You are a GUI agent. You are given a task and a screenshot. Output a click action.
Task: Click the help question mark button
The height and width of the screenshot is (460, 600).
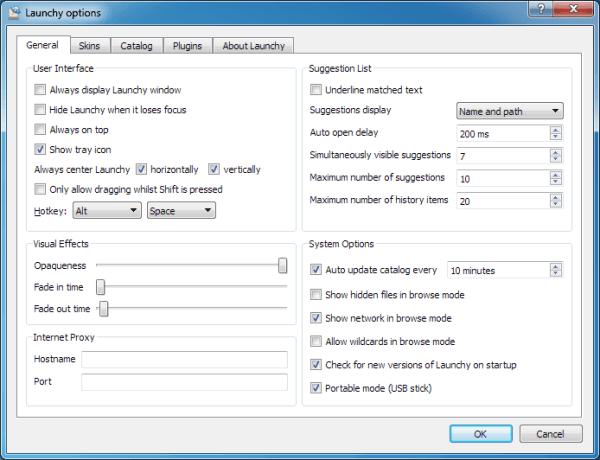(541, 9)
